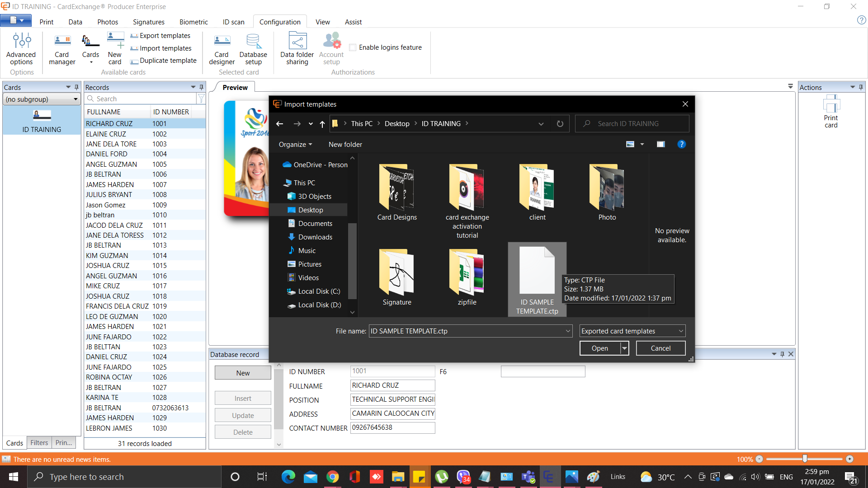This screenshot has height=488, width=868.
Task: Select the Card Designs folder
Action: pyautogui.click(x=397, y=192)
